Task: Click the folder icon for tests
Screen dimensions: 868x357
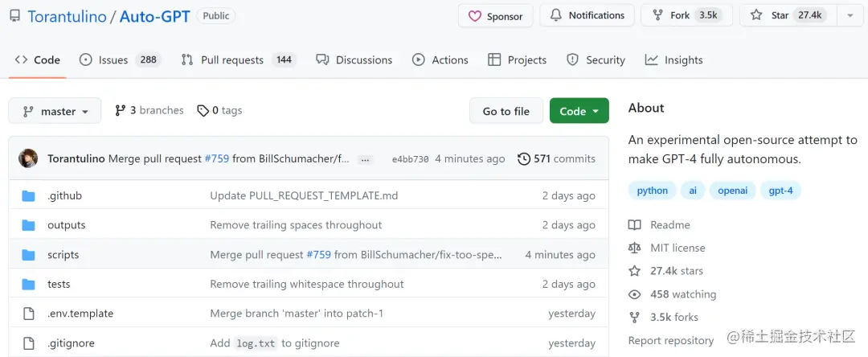Action: (x=28, y=284)
